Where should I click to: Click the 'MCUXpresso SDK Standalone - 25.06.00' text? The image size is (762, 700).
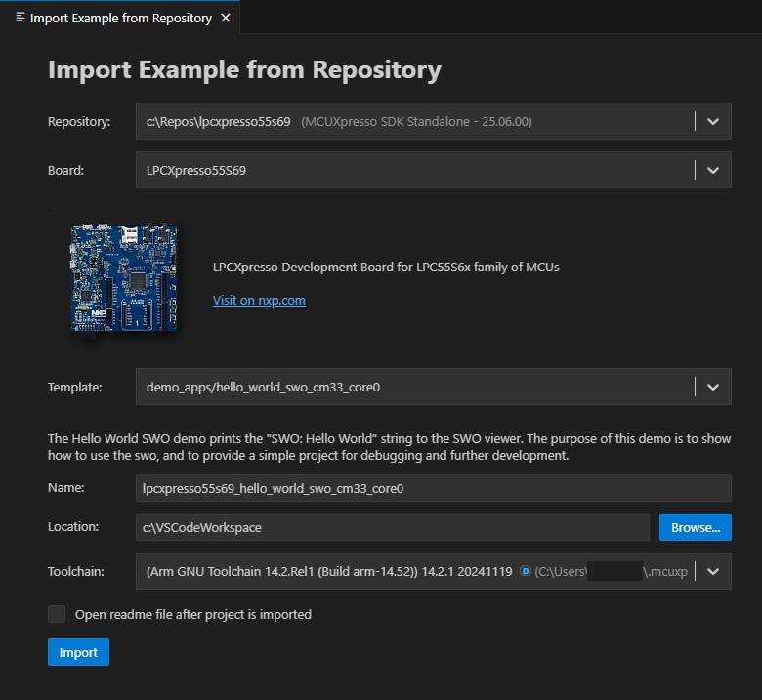(416, 121)
